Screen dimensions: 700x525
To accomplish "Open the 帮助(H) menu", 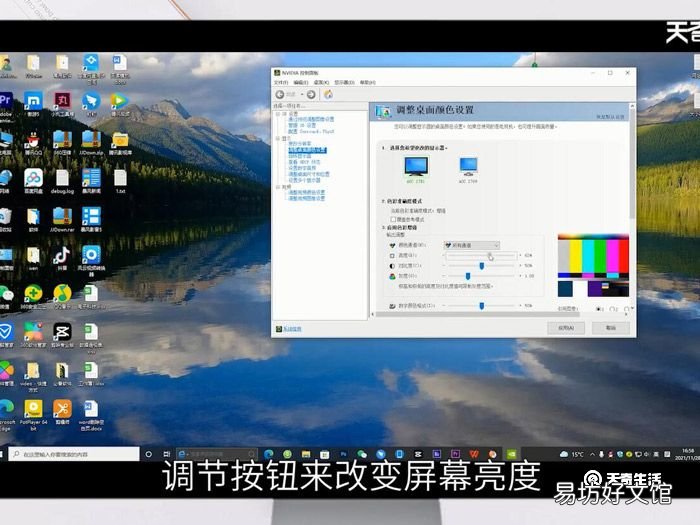I will click(368, 83).
